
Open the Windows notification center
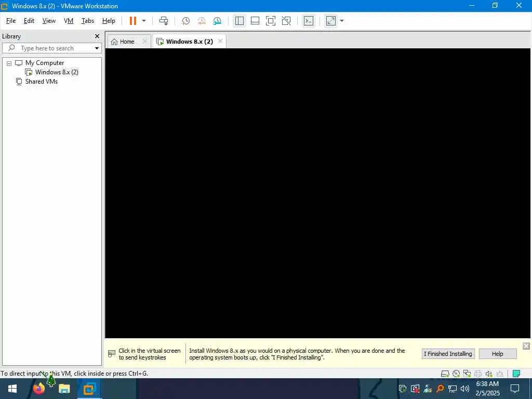pos(515,389)
